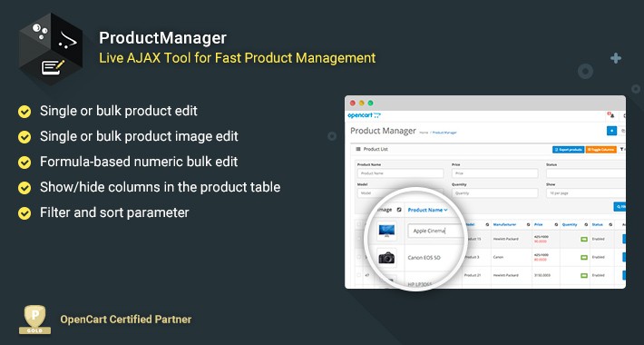Click the edit icon in Price column header
Image resolution: width=644 pixels, height=345 pixels.
tap(556, 225)
